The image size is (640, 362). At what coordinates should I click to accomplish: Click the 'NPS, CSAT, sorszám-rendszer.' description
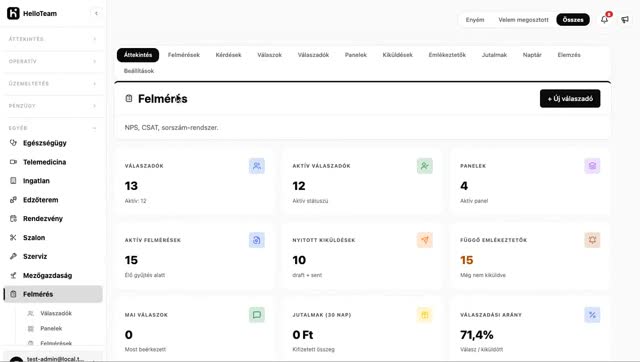(x=171, y=128)
